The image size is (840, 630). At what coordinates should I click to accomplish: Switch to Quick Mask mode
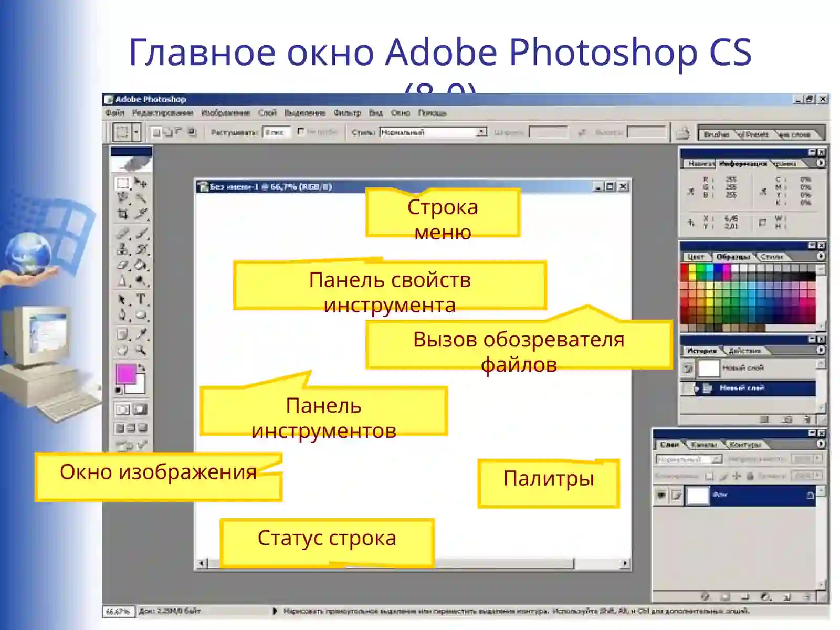tap(140, 409)
